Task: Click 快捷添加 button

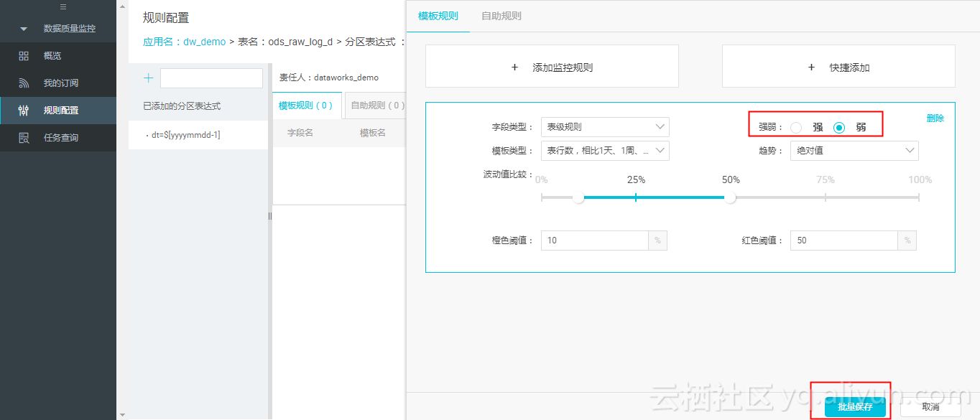Action: pos(838,67)
